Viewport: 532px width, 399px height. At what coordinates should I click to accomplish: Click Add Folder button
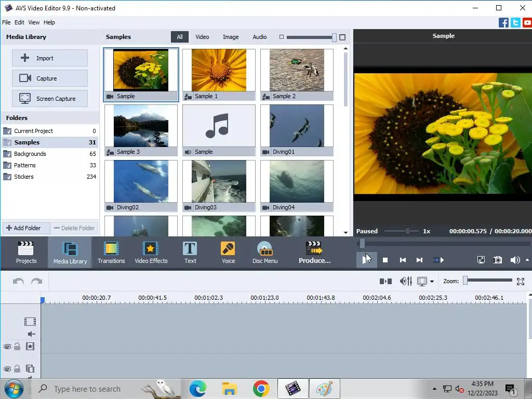(x=26, y=228)
